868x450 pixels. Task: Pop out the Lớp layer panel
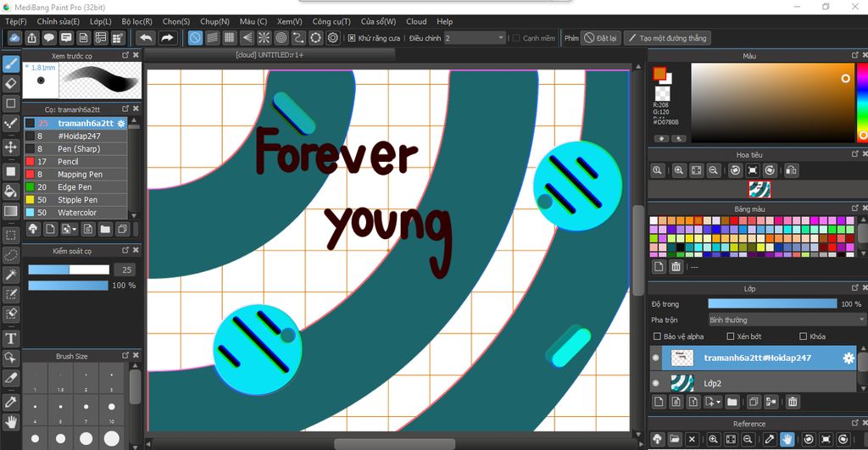point(855,288)
